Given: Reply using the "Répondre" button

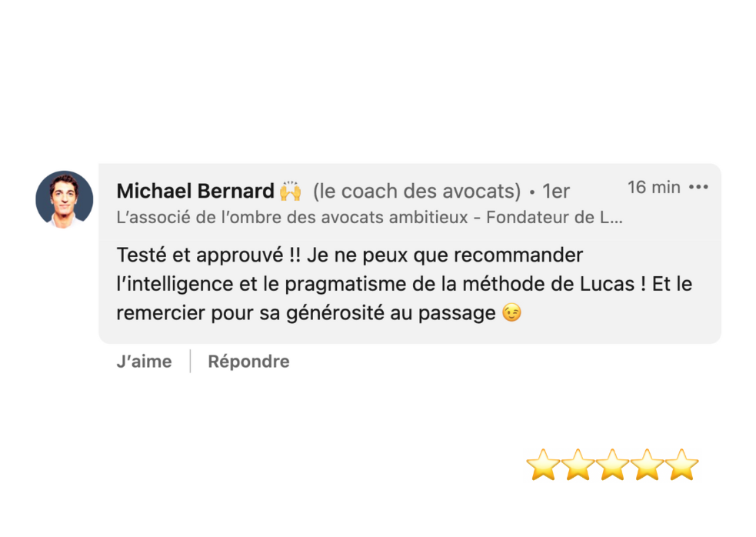Looking at the screenshot, I should [248, 362].
